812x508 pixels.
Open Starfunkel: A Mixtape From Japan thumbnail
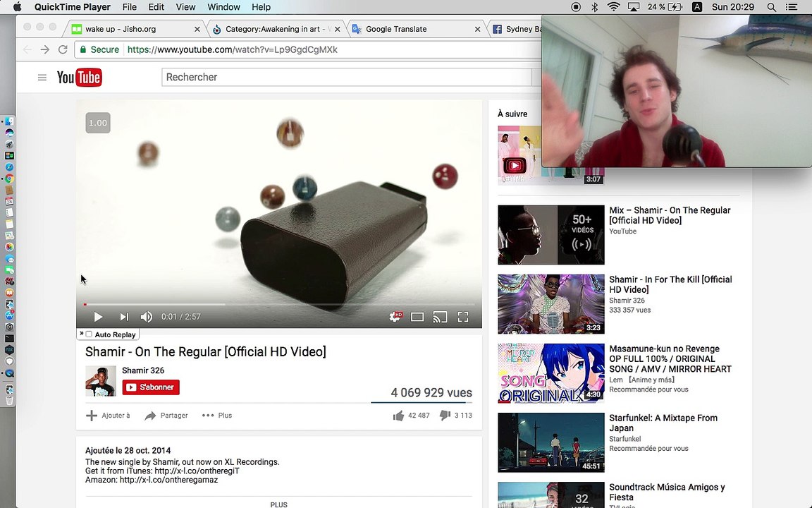(551, 442)
